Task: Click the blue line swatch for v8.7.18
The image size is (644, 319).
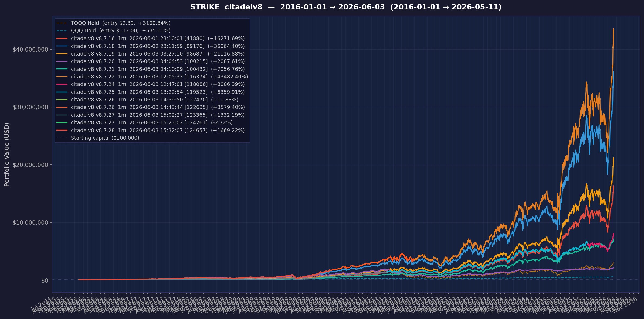Action: [62, 46]
